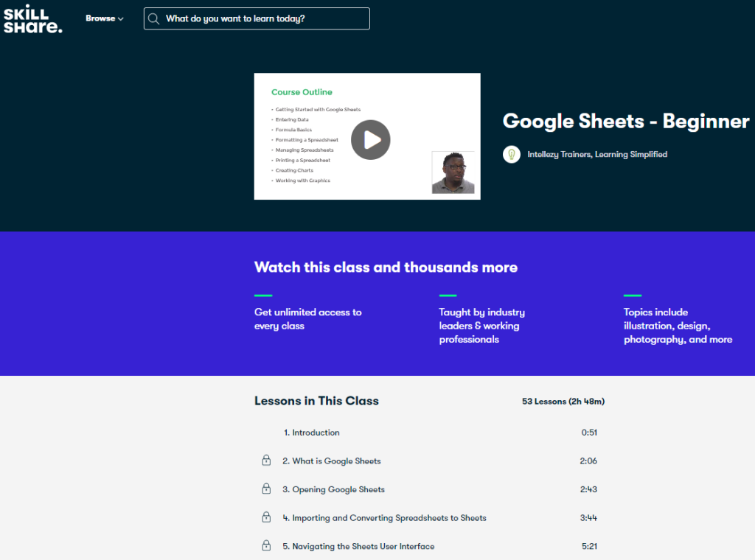Viewport: 755px width, 560px height.
Task: Open lesson 1. Introduction
Action: [312, 433]
